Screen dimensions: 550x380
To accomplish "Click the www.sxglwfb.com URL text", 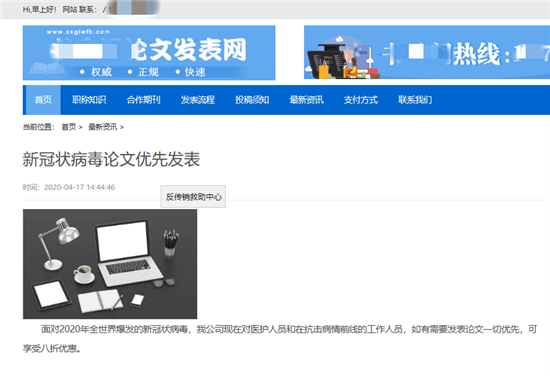I will [79, 32].
